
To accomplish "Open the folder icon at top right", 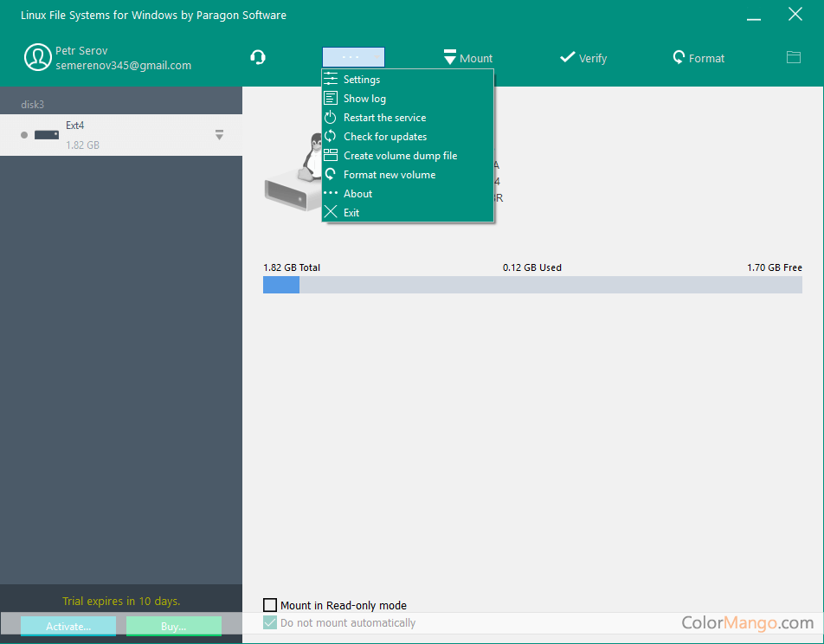I will 794,56.
